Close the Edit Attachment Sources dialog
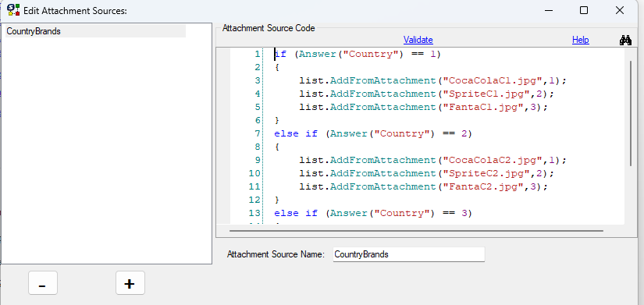 tap(620, 10)
